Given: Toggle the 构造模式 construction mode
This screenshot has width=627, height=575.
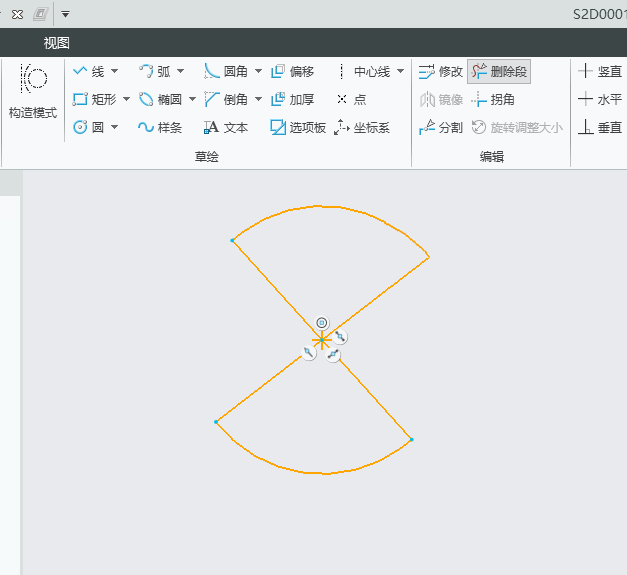Looking at the screenshot, I should click(33, 91).
